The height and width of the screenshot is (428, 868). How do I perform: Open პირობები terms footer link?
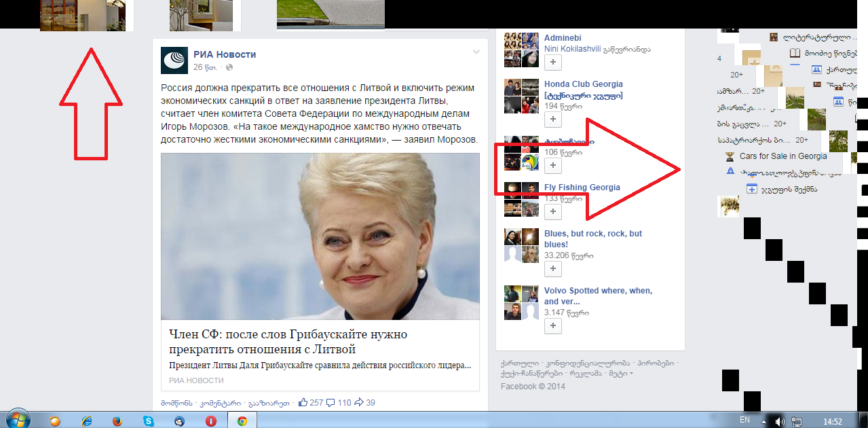[656, 363]
